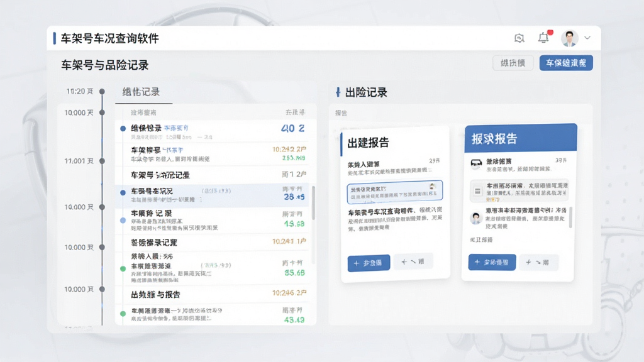This screenshot has width=644, height=362.
Task: Select the 10:20 timeline marker
Action: tap(103, 91)
